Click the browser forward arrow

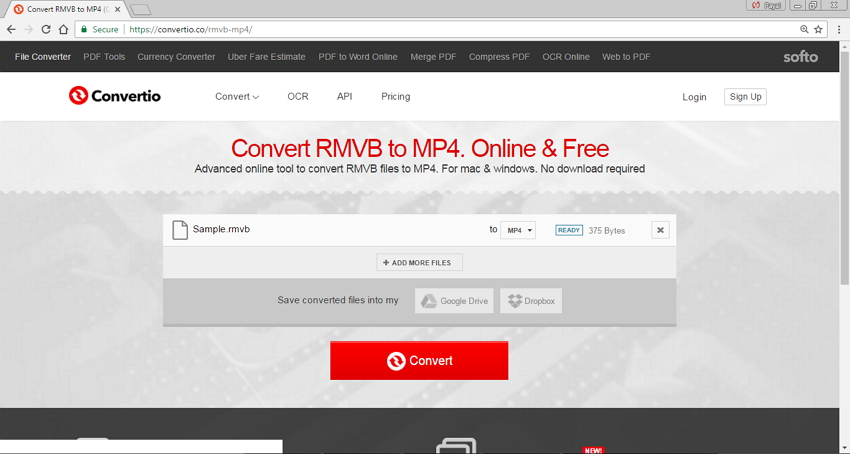[28, 29]
